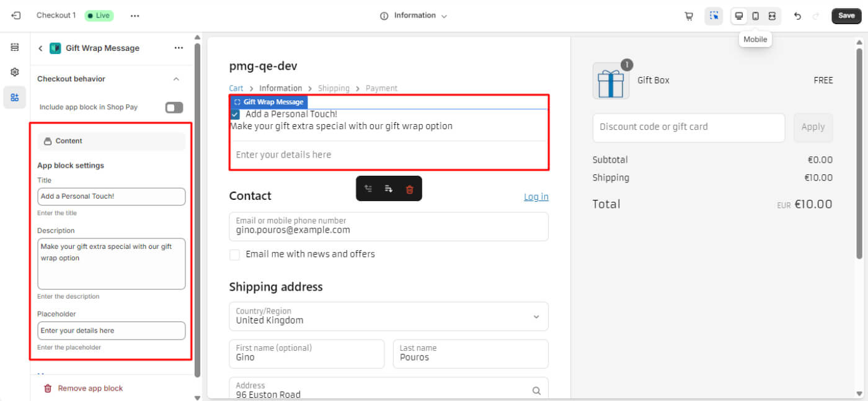Viewport: 868px width, 401px height.
Task: Click the cart icon in top bar
Action: [689, 16]
